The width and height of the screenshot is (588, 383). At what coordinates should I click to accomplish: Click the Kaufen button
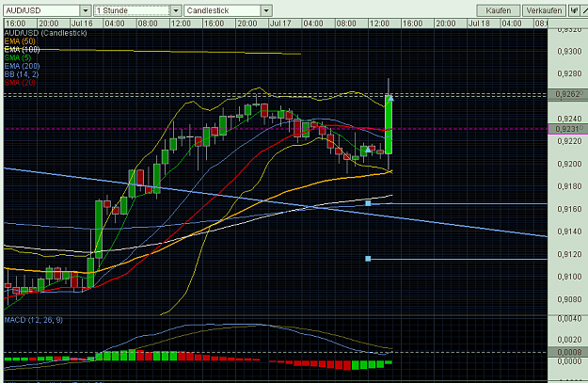tap(499, 10)
